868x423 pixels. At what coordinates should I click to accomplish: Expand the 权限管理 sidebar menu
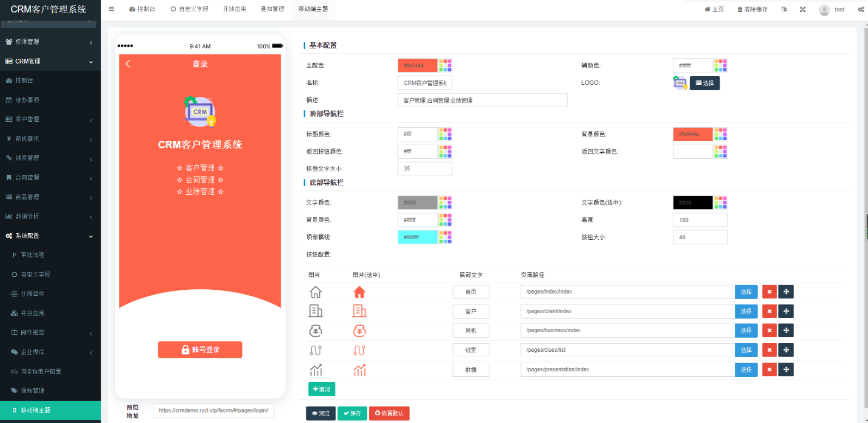coord(50,42)
